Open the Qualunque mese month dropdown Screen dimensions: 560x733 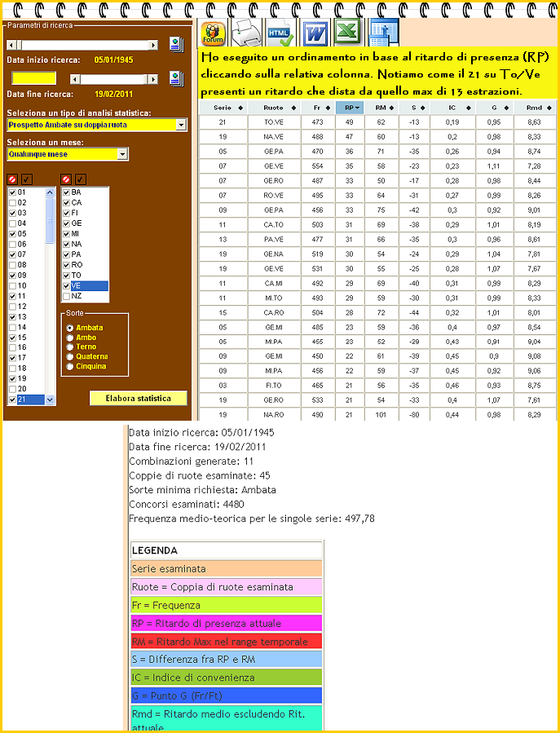click(x=122, y=154)
